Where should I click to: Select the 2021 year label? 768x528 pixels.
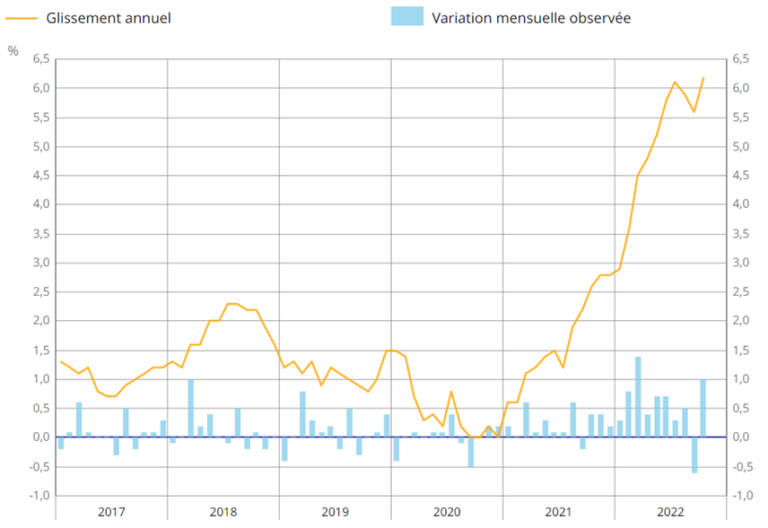[558, 512]
